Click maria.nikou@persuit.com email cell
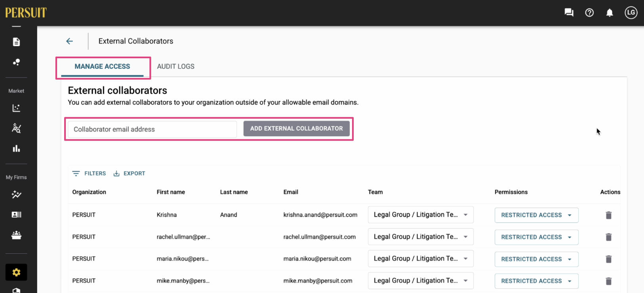 click(x=317, y=259)
